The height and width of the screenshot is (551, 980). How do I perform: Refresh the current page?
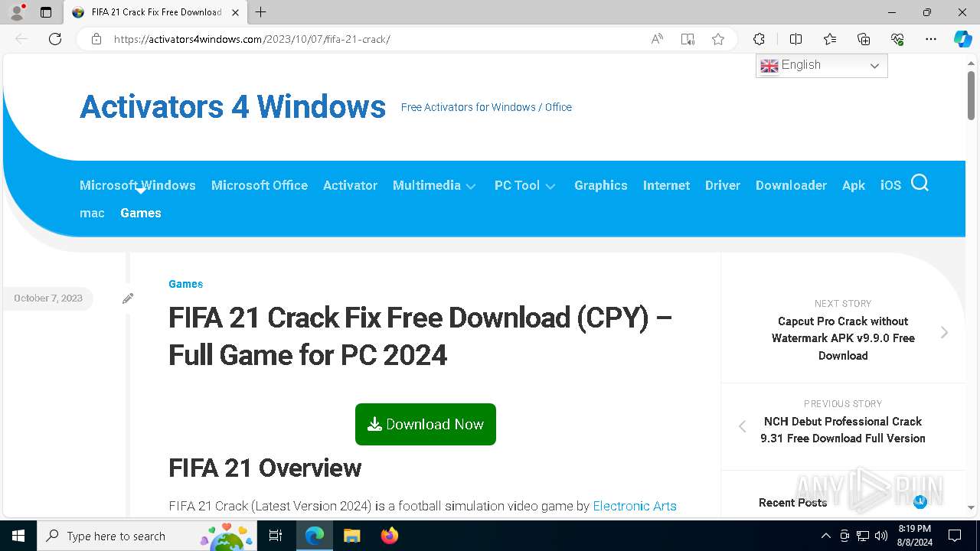pos(55,39)
